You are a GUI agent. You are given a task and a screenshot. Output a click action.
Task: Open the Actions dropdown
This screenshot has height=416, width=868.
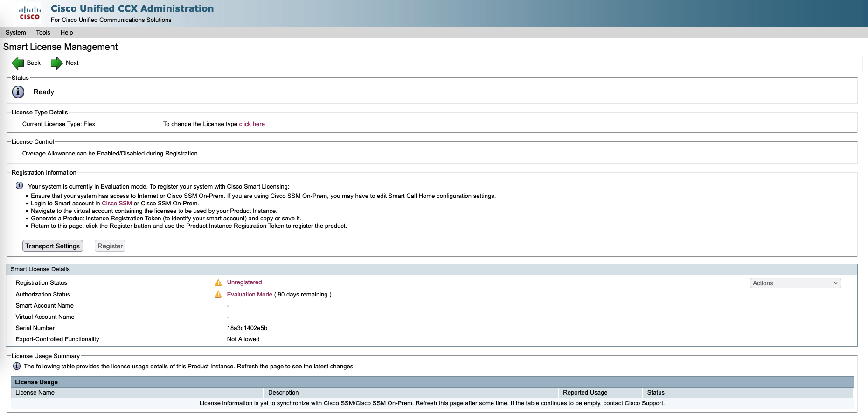point(795,283)
